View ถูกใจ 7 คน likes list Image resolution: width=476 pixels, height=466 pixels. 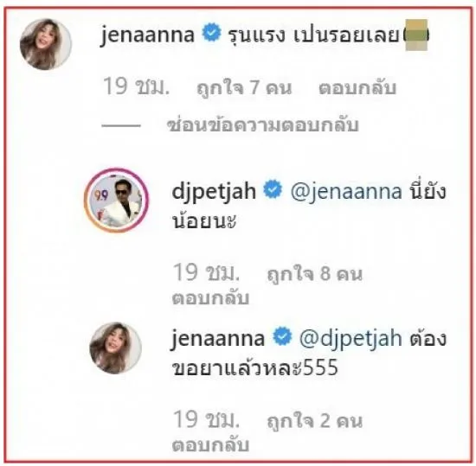pos(244,88)
